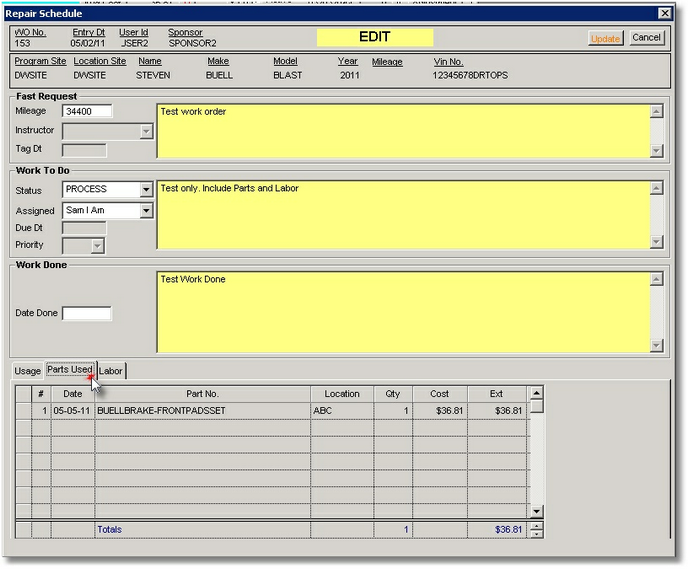Click the Due Dt field
The width and height of the screenshot is (688, 569).
point(84,228)
